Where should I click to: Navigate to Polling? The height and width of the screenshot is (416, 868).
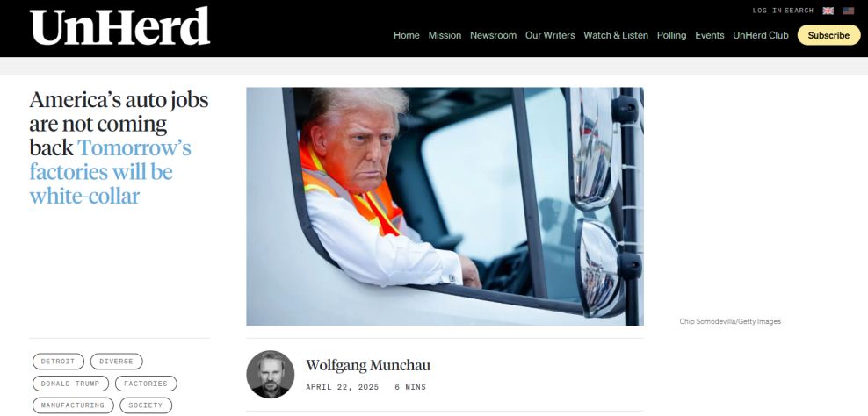click(671, 35)
